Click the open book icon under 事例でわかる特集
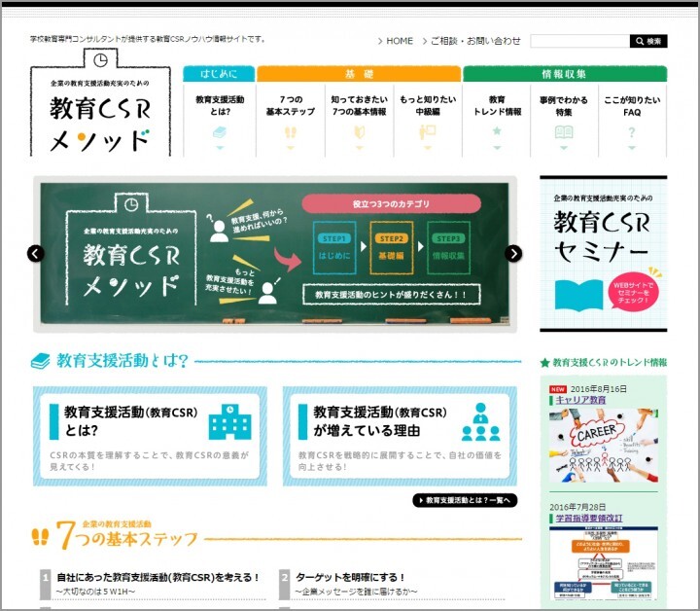Image resolution: width=700 pixels, height=611 pixels. (564, 132)
